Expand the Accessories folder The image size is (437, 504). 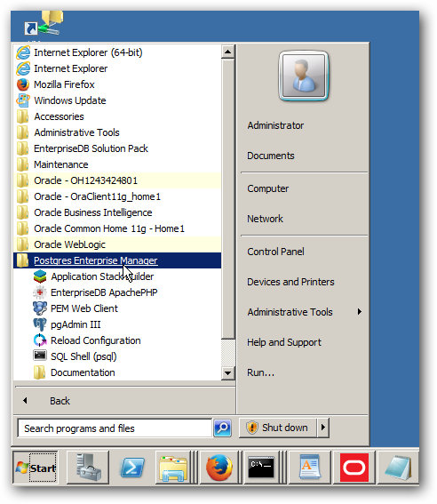pos(117,116)
